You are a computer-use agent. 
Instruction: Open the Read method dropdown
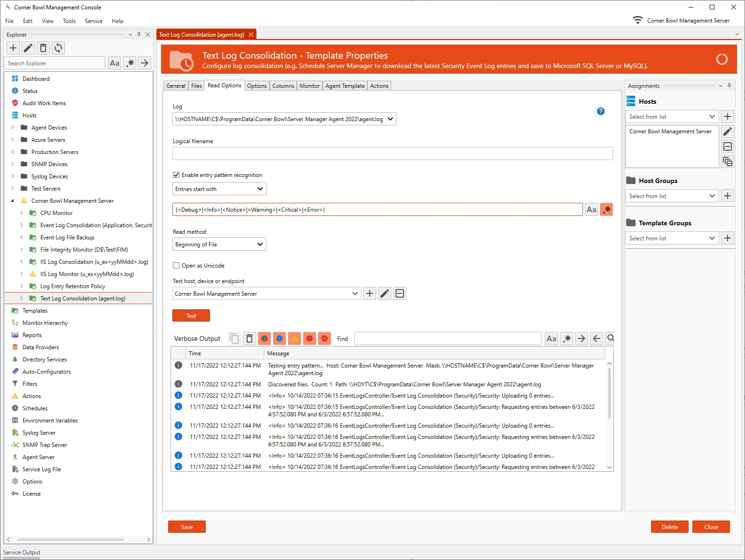(x=219, y=245)
